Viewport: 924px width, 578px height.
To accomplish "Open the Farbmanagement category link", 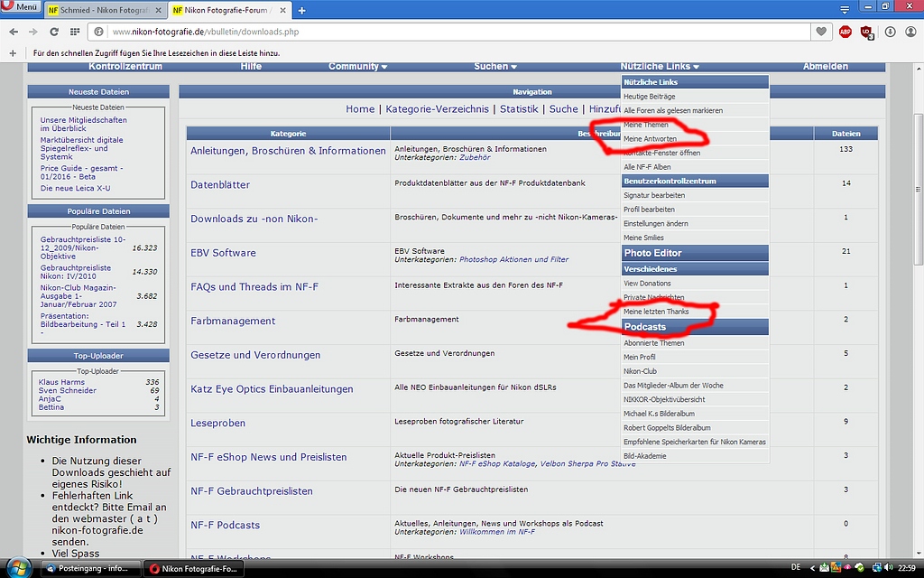I will [x=233, y=321].
